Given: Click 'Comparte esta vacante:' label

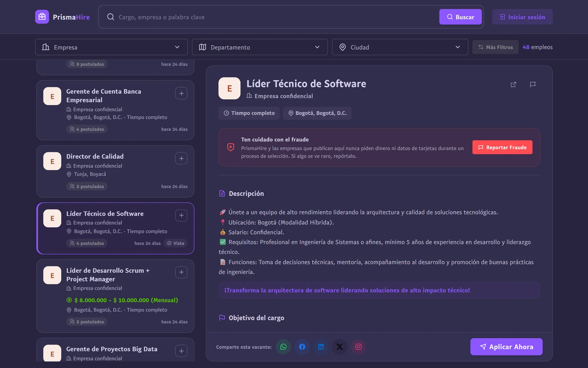Looking at the screenshot, I should (x=244, y=347).
